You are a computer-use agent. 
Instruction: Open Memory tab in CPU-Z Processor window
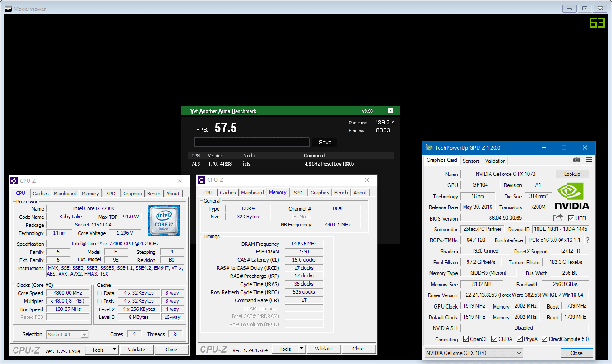point(90,194)
